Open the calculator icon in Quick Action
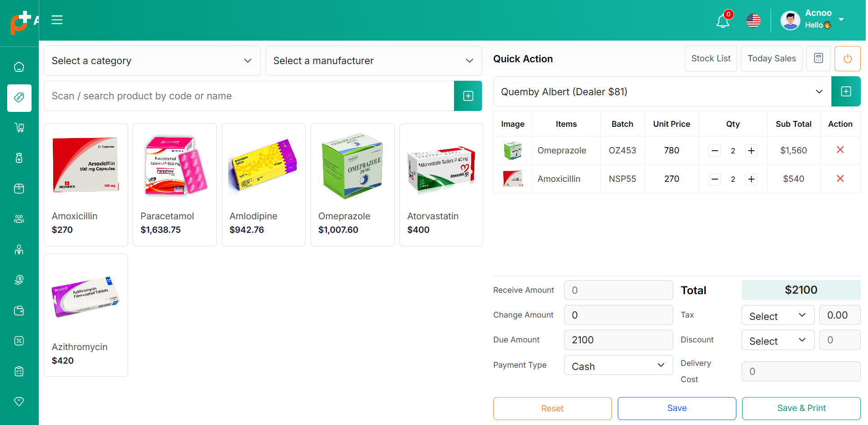This screenshot has height=425, width=868. pos(818,59)
